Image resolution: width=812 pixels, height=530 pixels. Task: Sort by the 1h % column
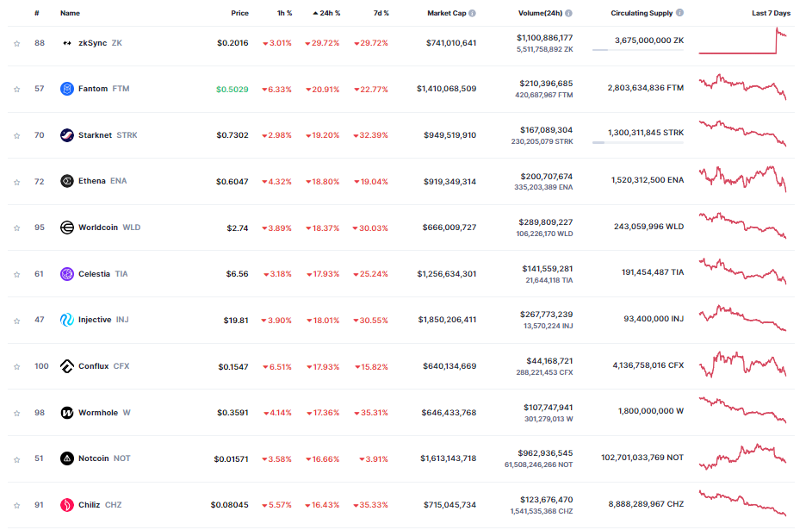(284, 13)
